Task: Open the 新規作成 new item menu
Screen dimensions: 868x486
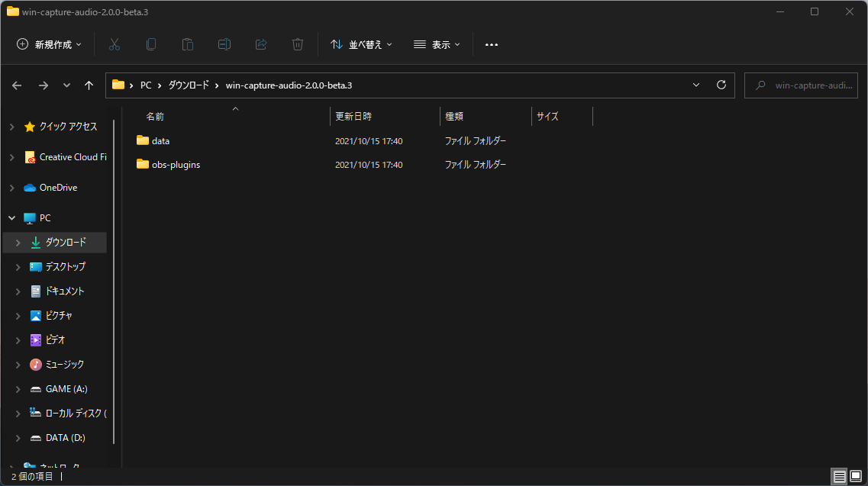Action: (x=48, y=44)
